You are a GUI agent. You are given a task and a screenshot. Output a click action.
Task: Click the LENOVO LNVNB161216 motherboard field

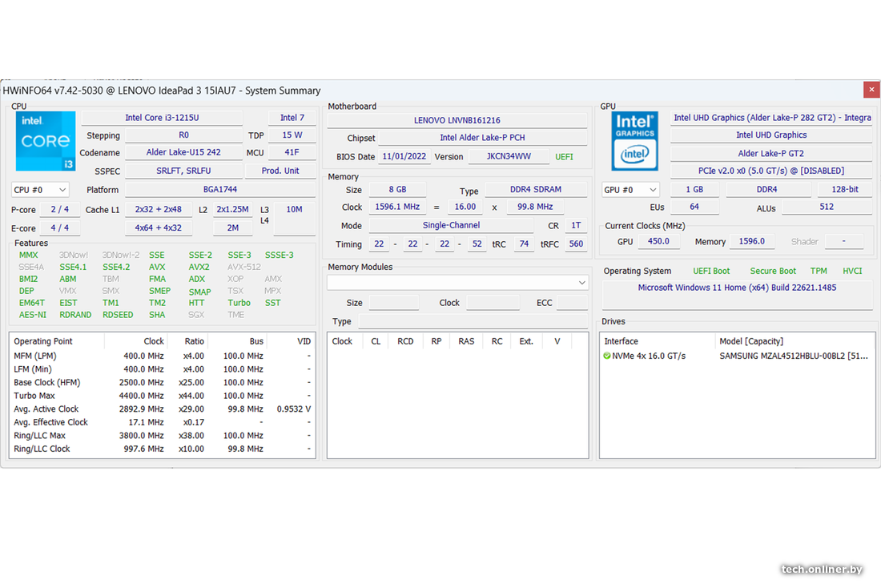click(457, 120)
